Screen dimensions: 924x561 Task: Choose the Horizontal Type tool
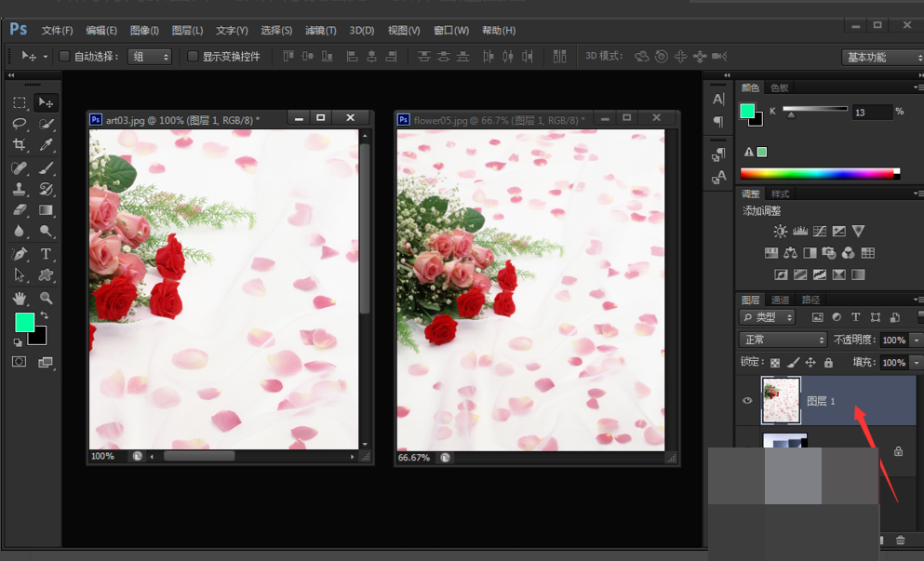46,254
